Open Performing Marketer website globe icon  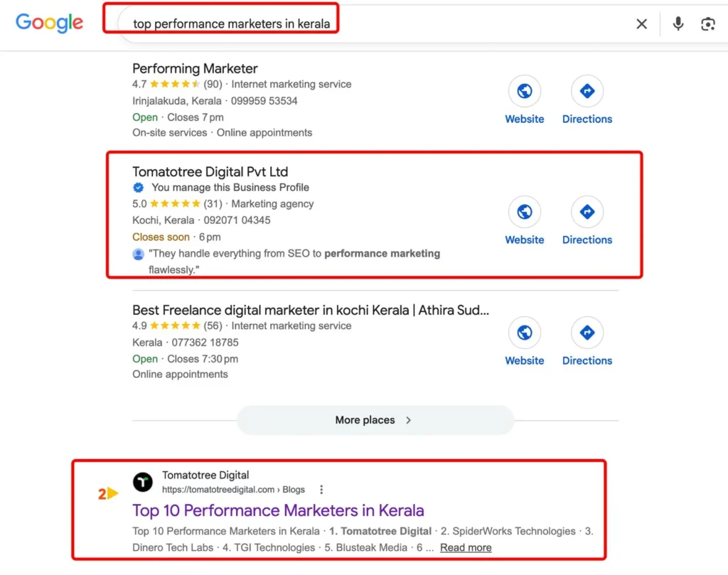[525, 91]
